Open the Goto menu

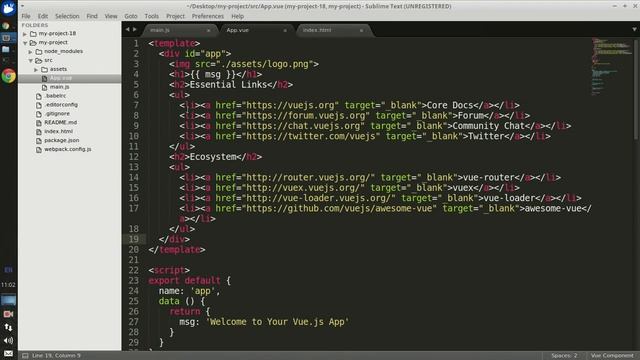[x=131, y=16]
